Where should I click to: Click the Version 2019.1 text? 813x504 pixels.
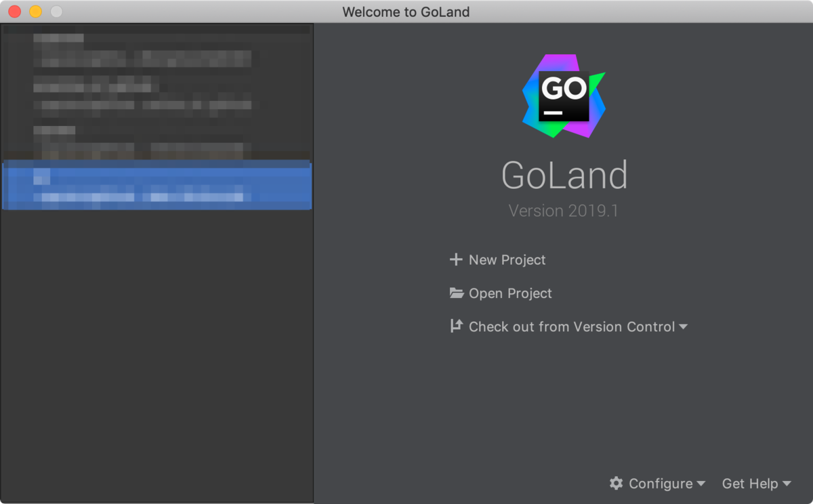coord(564,211)
